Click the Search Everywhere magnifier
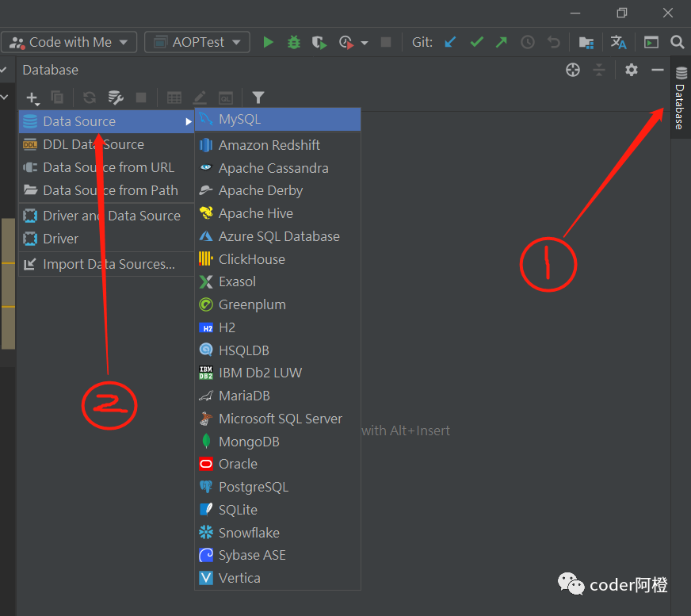Viewport: 691px width, 616px height. 678,42
